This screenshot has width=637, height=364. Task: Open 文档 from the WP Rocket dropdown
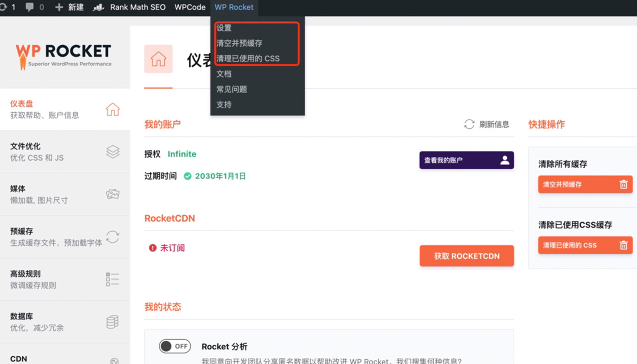[224, 74]
